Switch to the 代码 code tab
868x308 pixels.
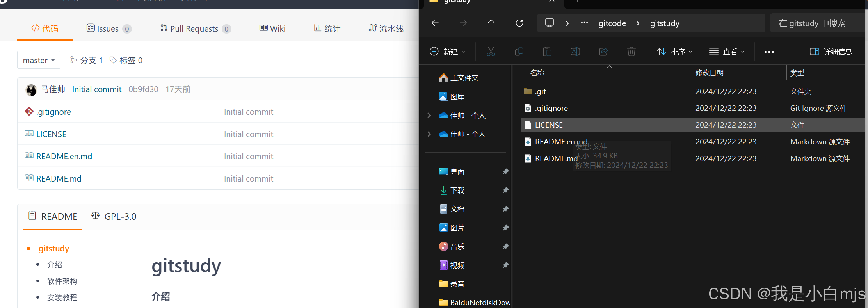pos(45,28)
